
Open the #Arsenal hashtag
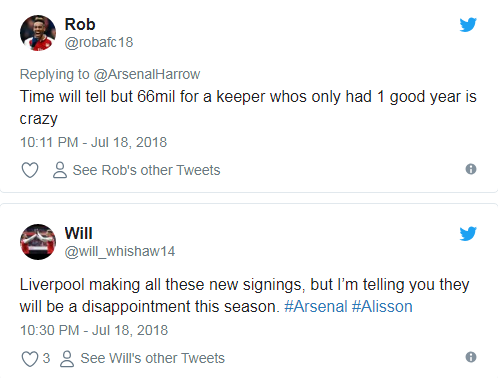pos(316,306)
